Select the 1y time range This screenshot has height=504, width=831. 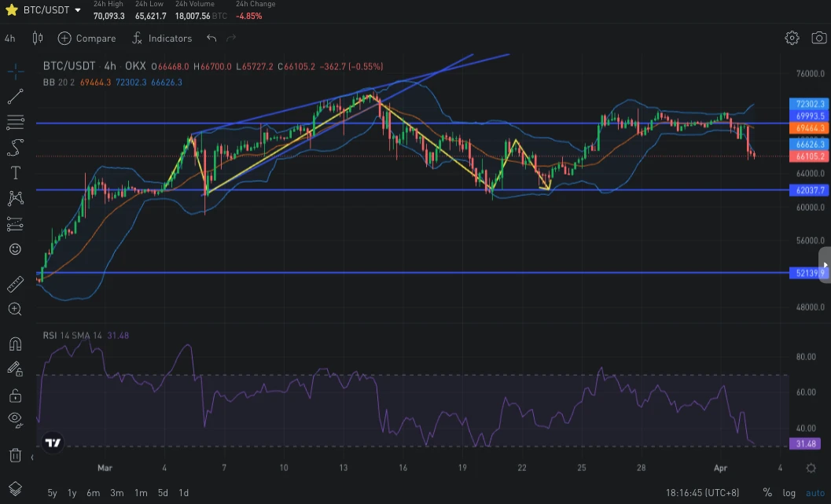tap(72, 493)
